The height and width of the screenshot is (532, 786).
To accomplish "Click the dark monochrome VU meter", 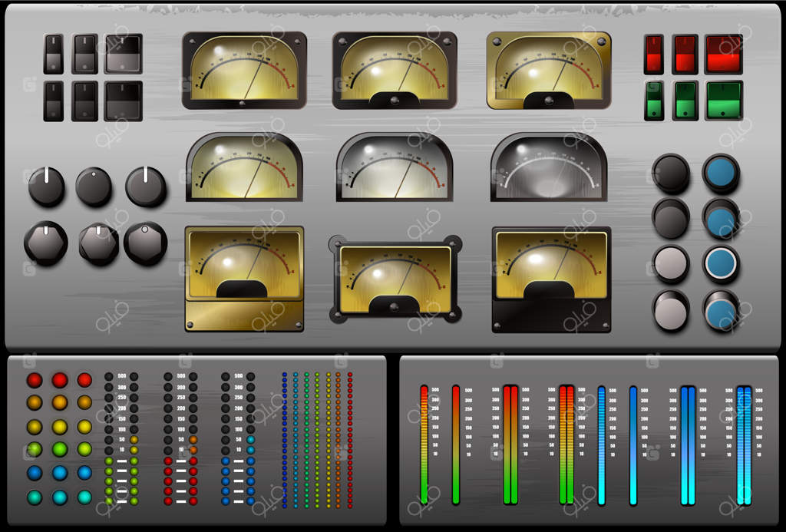I will click(x=548, y=167).
